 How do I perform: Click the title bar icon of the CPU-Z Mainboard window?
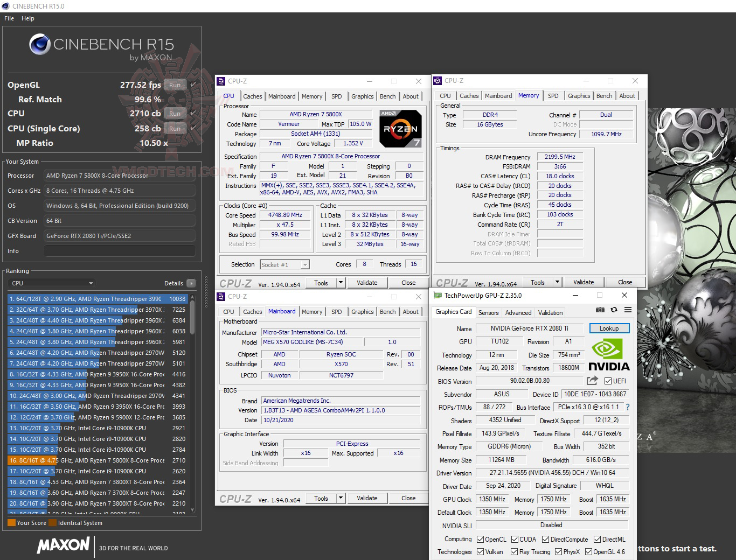[x=221, y=297]
